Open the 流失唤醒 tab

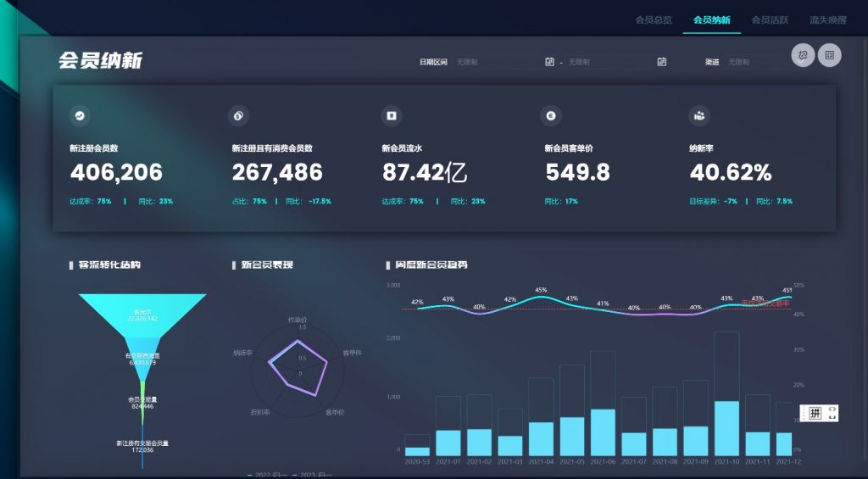pos(827,19)
